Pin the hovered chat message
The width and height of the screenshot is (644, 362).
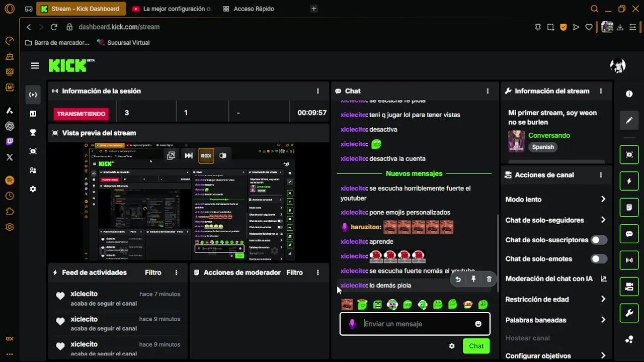[x=473, y=279]
